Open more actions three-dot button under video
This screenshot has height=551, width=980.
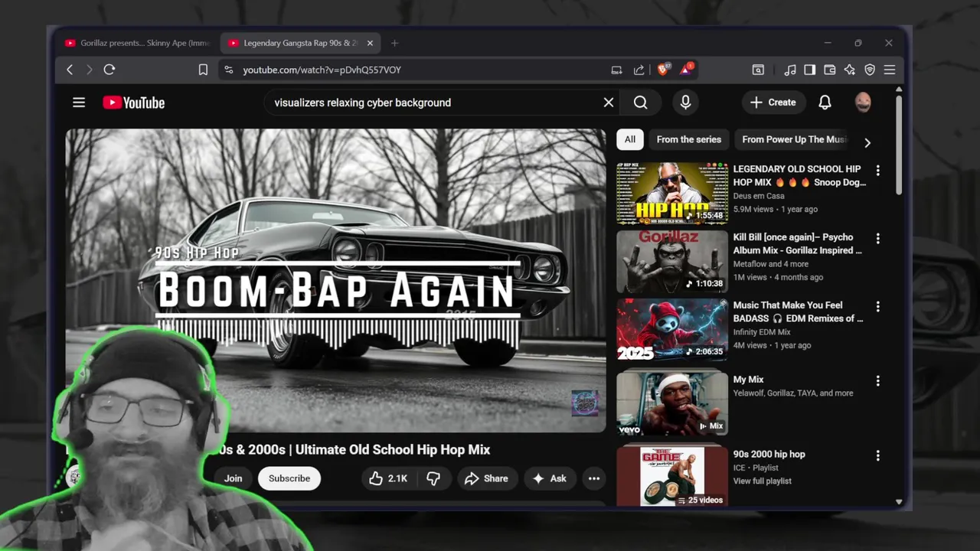click(594, 478)
